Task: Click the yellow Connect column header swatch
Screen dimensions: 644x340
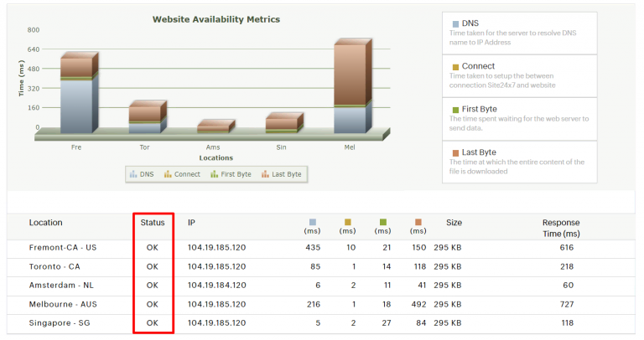Action: pos(348,222)
